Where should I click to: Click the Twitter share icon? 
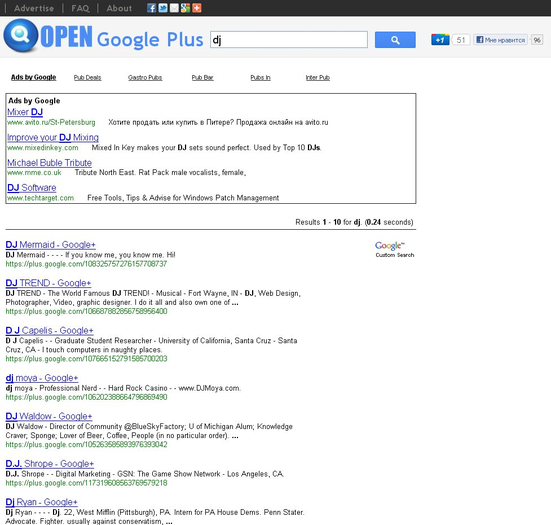coord(163,8)
